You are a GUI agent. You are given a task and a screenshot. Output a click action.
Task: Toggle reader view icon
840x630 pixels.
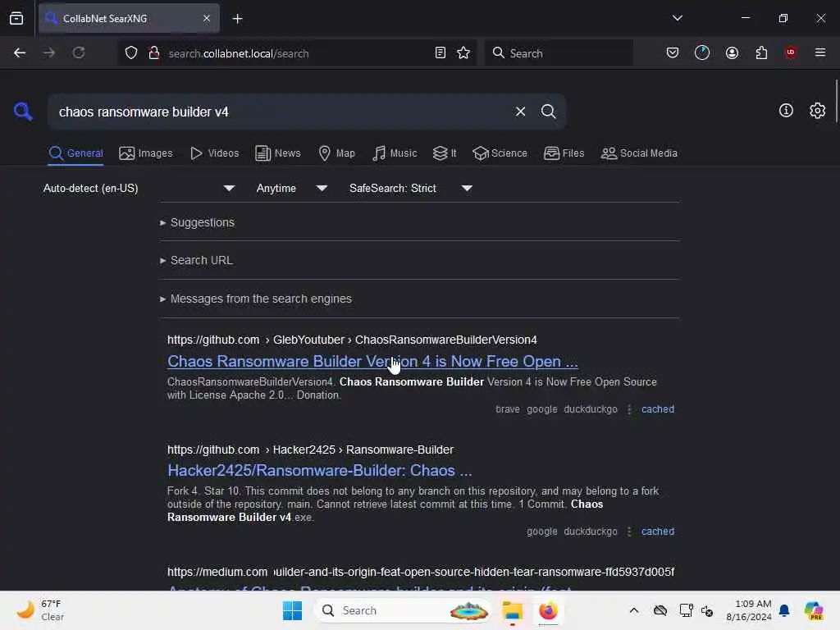[x=440, y=52]
